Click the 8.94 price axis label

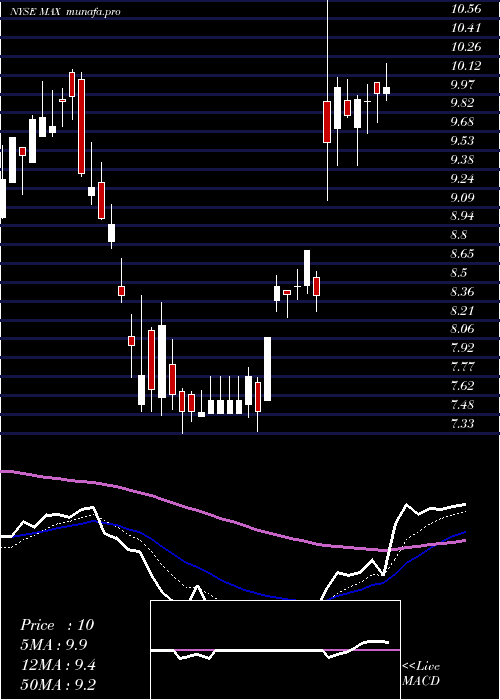coord(462,216)
